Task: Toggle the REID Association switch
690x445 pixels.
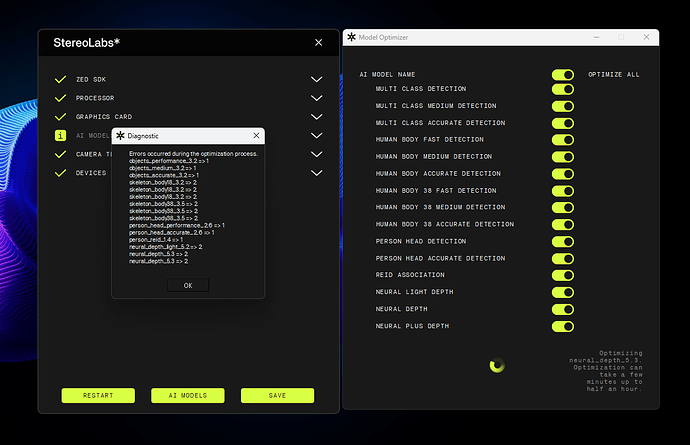Action: 562,275
